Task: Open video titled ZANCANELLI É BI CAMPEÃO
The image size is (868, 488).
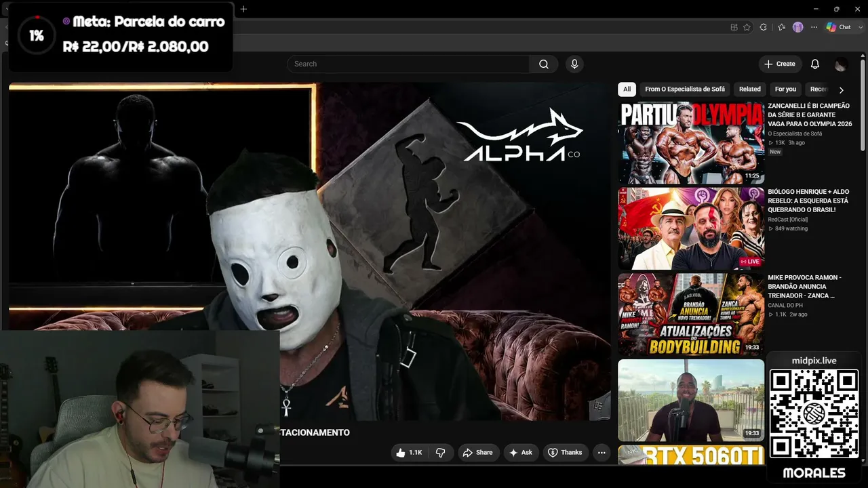Action: [809, 115]
